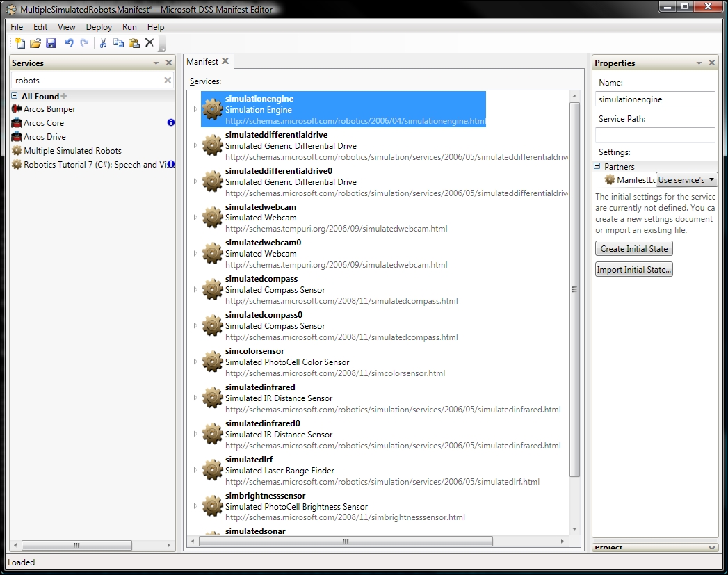Viewport: 728px width, 575px height.
Task: Click the Delete X toolbar icon
Action: tap(149, 42)
